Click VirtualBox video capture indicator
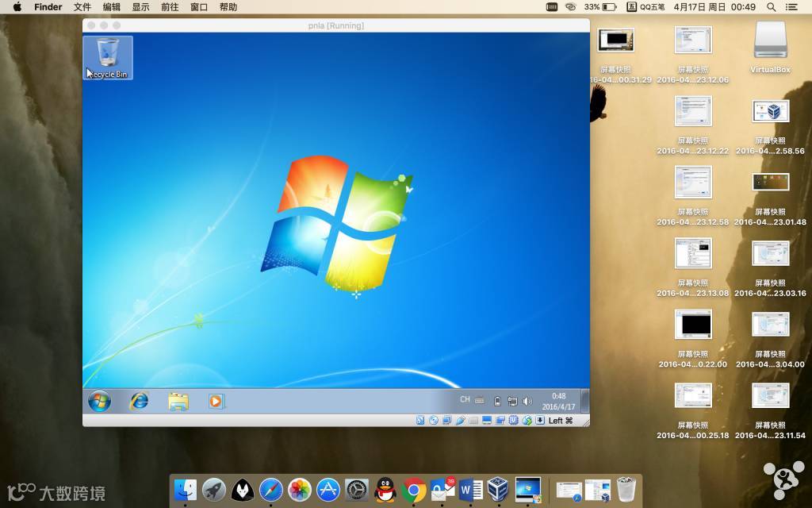 point(500,421)
